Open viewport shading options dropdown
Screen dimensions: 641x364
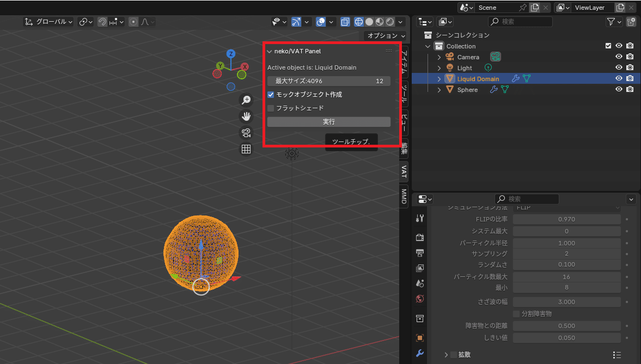401,22
